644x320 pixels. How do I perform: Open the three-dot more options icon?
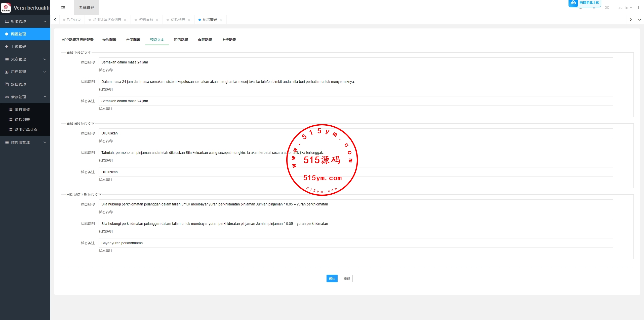point(638,8)
